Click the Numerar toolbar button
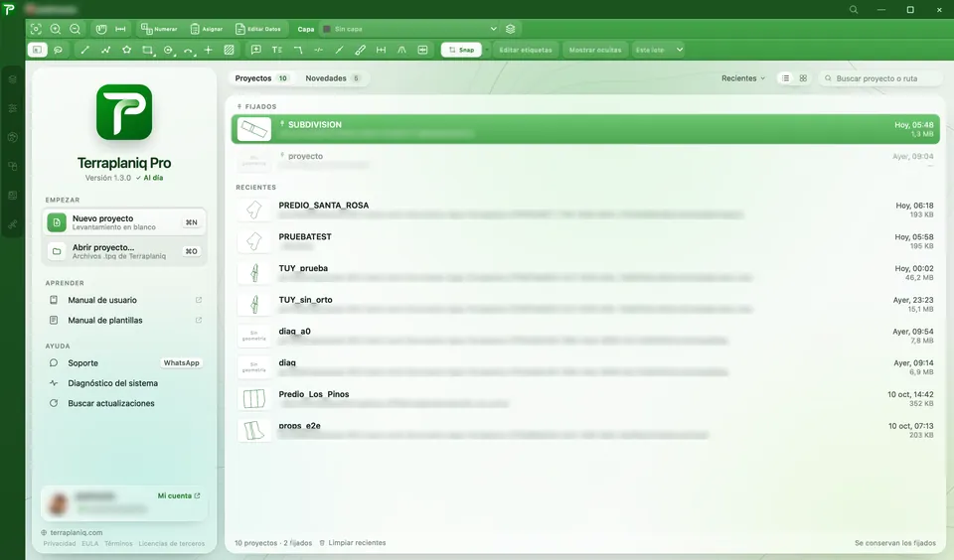 tap(159, 29)
